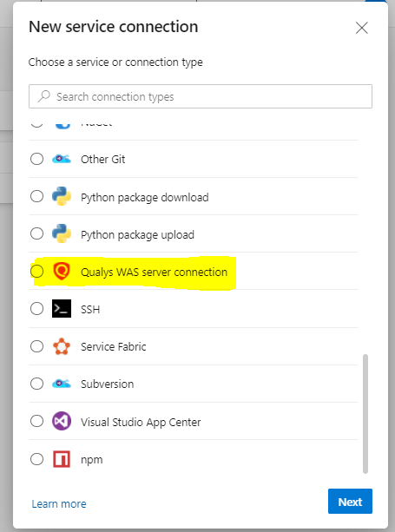Viewport: 395px width, 532px height.
Task: Select the Qualys WAS server connection radio button
Action: (36, 272)
